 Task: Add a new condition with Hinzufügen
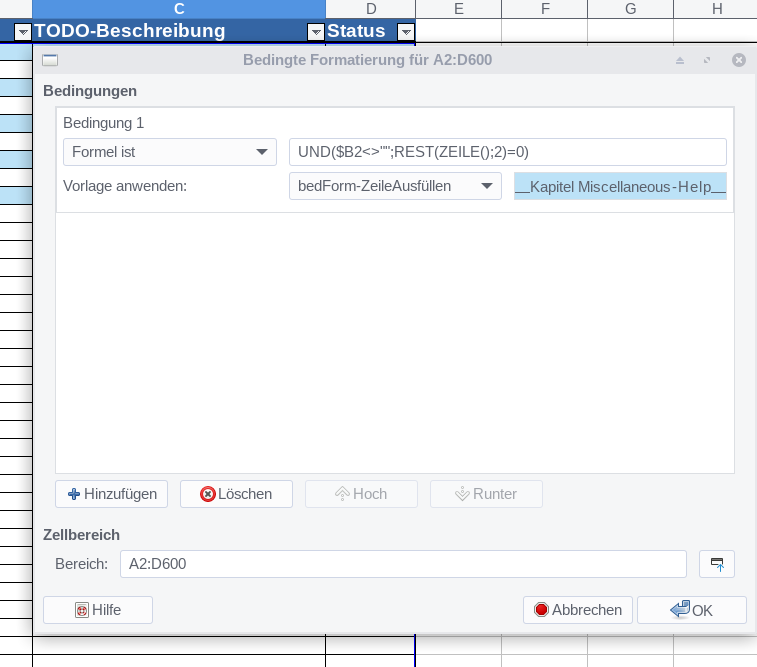[x=112, y=494]
